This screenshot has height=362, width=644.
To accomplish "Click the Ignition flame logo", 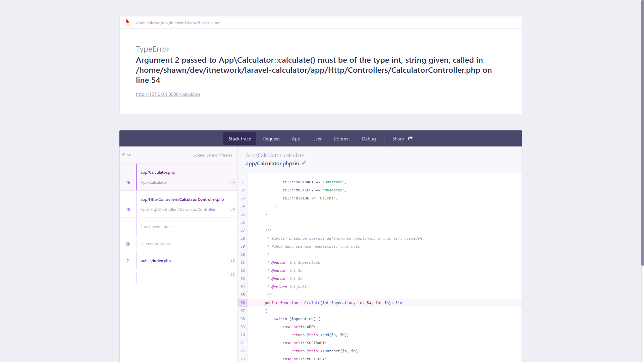I will [128, 22].
